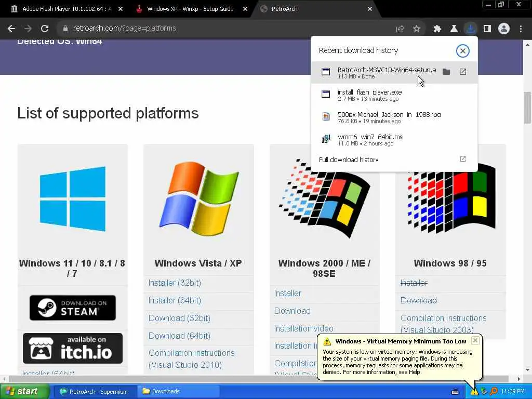The image size is (532, 399).
Task: Close the Windows XP Setup Guide tab
Action: [x=245, y=9]
